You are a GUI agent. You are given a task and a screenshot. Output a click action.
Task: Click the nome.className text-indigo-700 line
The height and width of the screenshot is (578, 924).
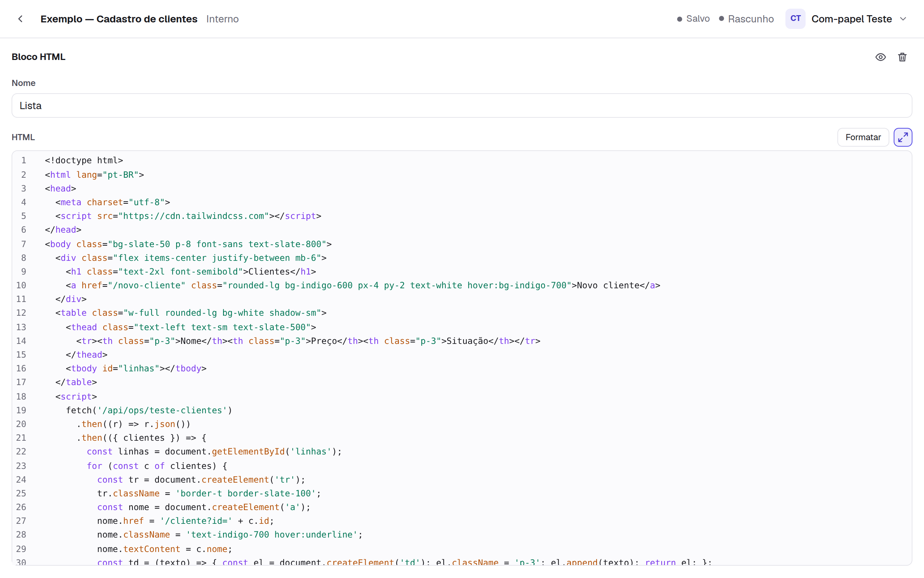230,535
